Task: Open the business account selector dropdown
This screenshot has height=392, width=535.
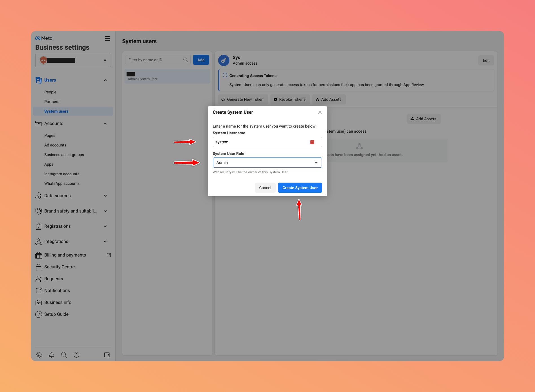Action: coord(73,60)
